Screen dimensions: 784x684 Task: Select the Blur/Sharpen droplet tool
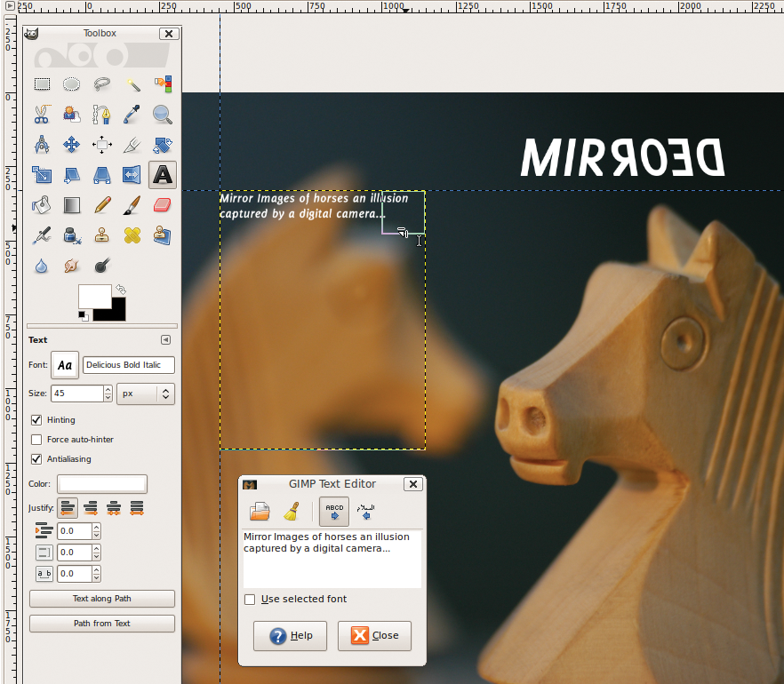[x=42, y=266]
